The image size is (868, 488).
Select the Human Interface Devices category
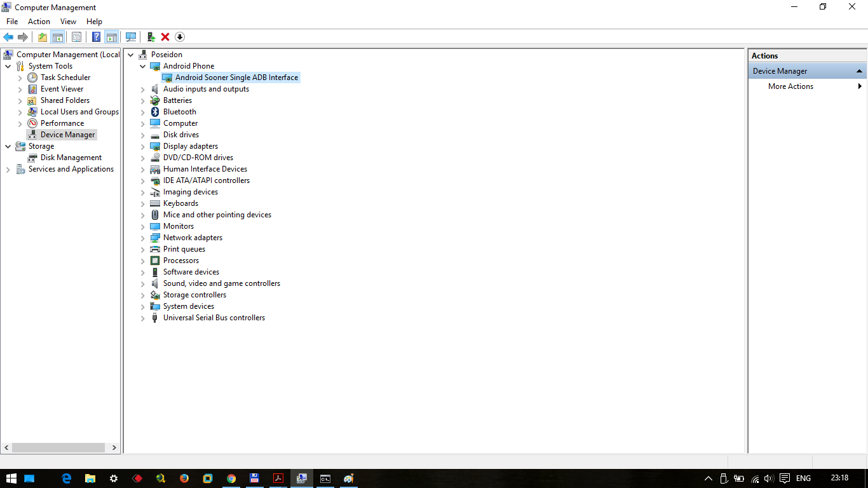205,169
